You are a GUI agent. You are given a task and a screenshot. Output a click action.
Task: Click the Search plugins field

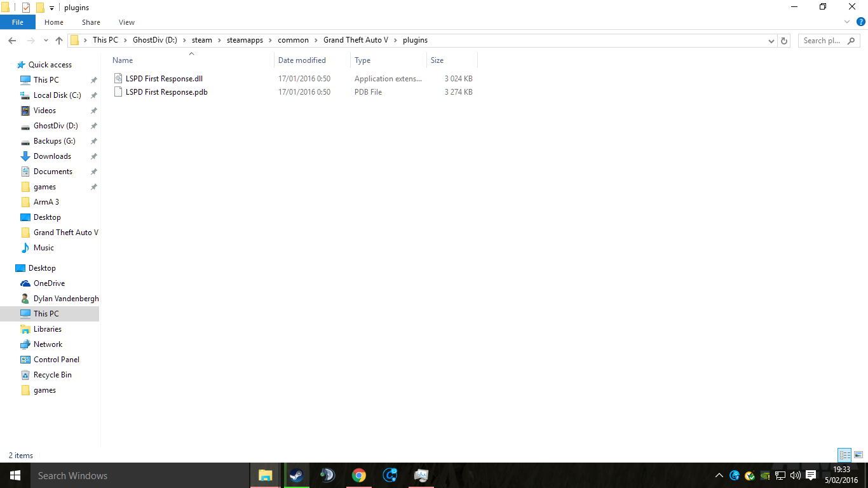tap(829, 41)
